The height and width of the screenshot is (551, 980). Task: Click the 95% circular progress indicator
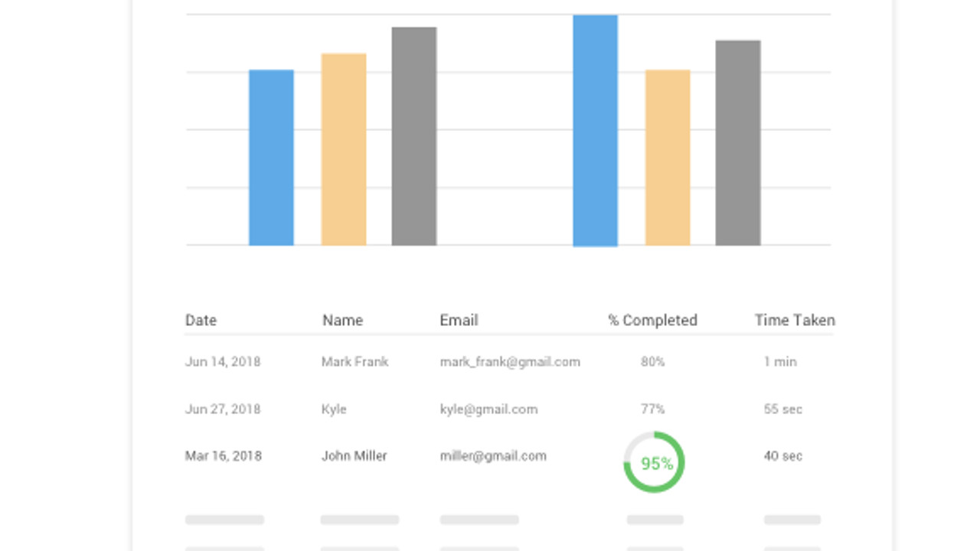(654, 462)
